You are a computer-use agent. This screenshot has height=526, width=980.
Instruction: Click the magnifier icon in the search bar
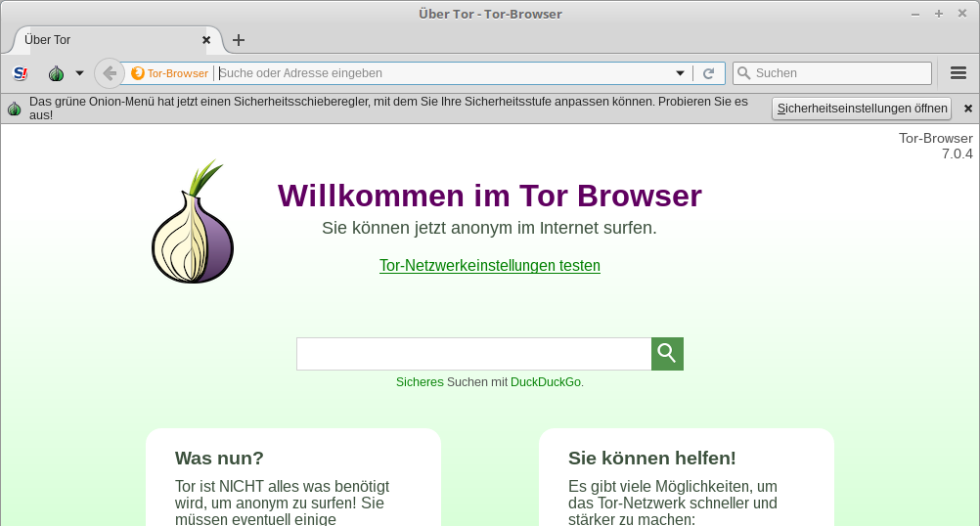pos(743,73)
